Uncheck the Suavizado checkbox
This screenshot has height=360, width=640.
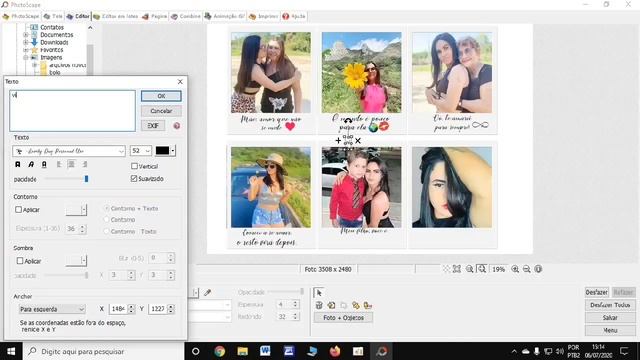coord(134,178)
